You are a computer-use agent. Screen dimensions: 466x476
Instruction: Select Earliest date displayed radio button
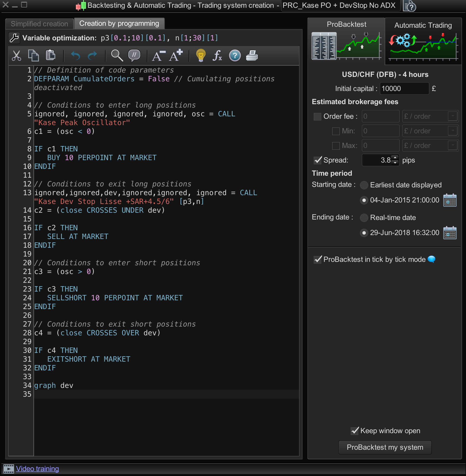point(364,185)
